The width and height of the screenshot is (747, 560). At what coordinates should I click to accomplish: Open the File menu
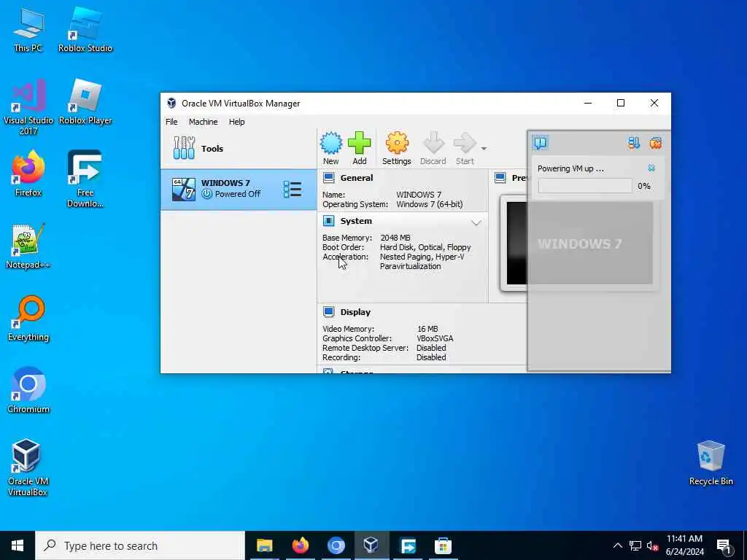[171, 122]
